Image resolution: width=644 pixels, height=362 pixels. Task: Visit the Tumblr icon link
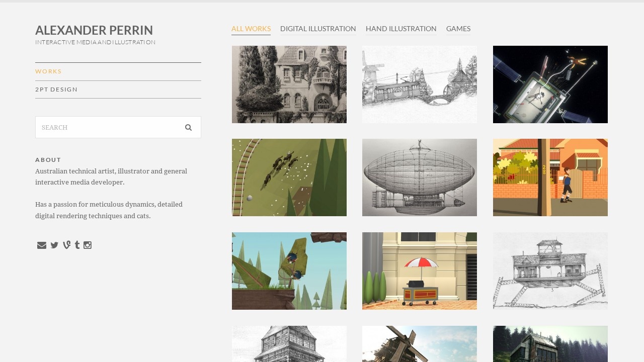(77, 245)
